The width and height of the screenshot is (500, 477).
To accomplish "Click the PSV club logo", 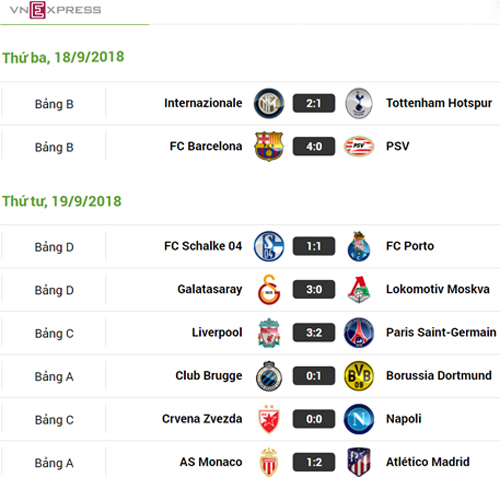I will pyautogui.click(x=359, y=146).
